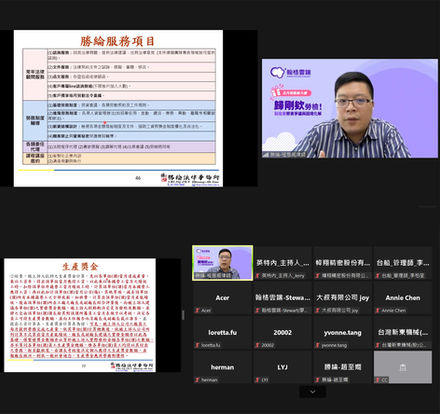Click the muted mic icon on Annie Chen's tile

(x=378, y=310)
